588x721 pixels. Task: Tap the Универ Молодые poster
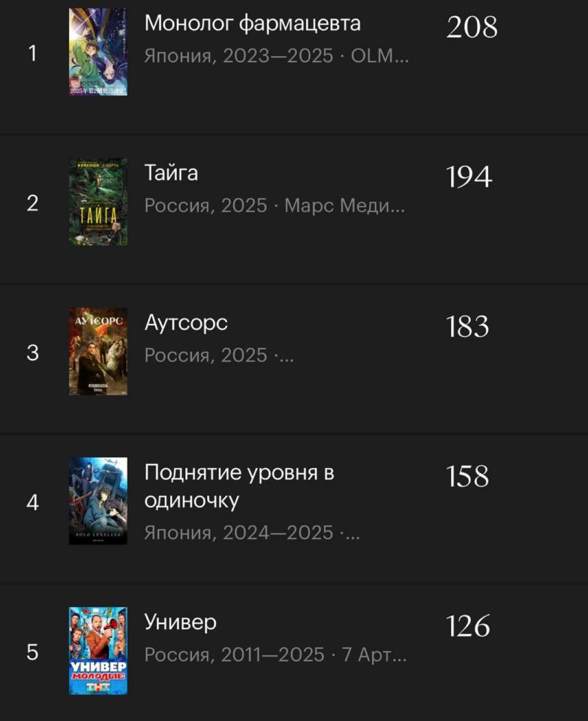[98, 651]
